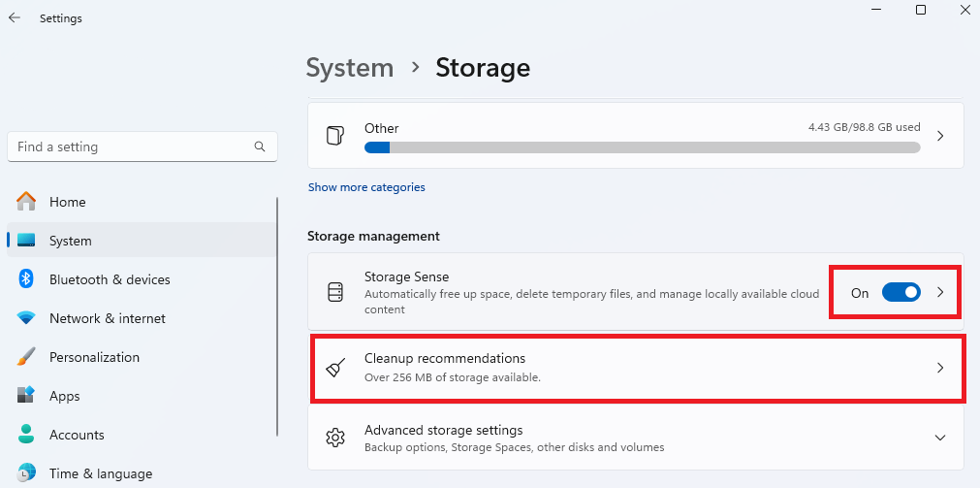Click the Accounts person icon
Image resolution: width=980 pixels, height=488 pixels.
[x=26, y=435]
